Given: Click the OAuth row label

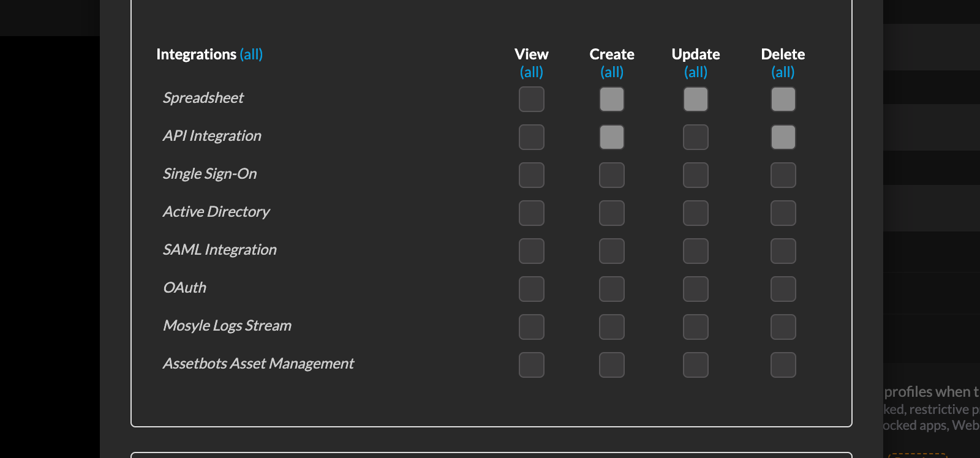Looking at the screenshot, I should pos(184,288).
